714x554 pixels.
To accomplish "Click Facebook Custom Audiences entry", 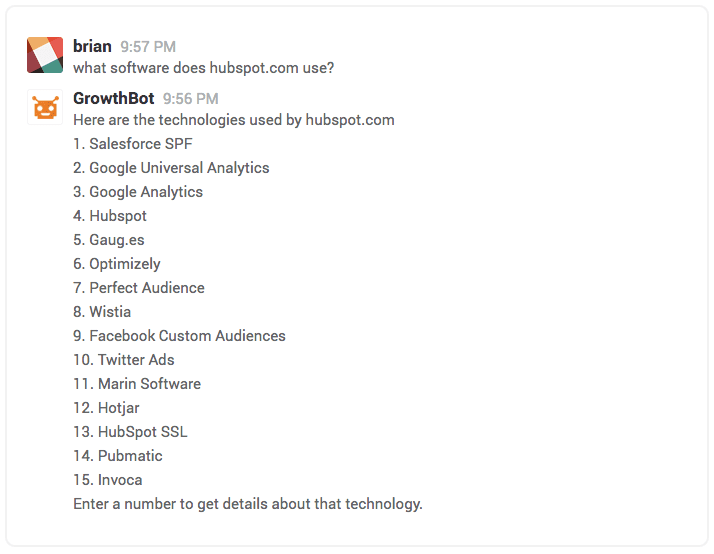I will [x=179, y=336].
